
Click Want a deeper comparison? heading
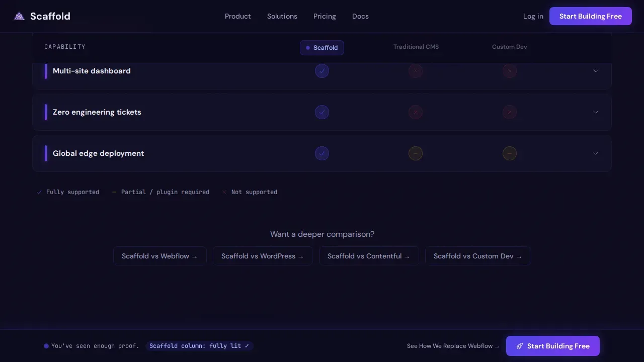[x=322, y=234]
